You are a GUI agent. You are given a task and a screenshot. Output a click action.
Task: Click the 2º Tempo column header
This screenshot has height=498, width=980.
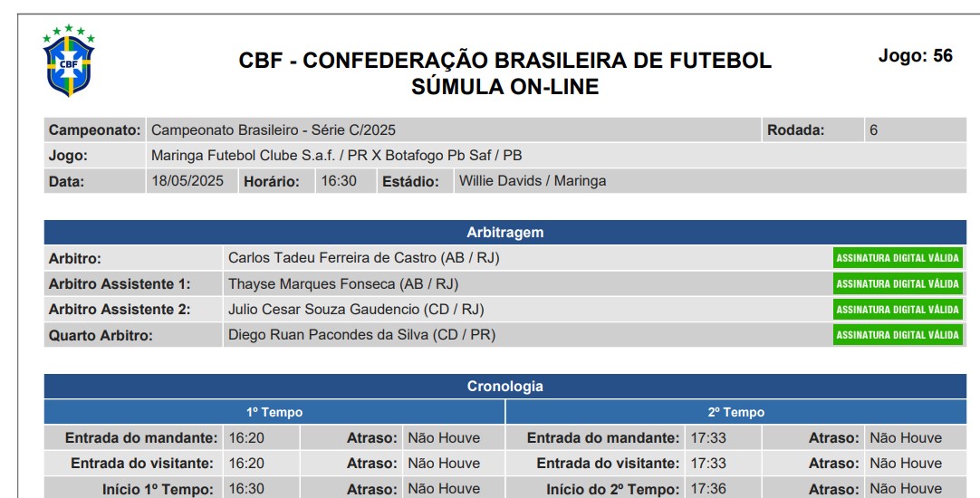click(736, 412)
